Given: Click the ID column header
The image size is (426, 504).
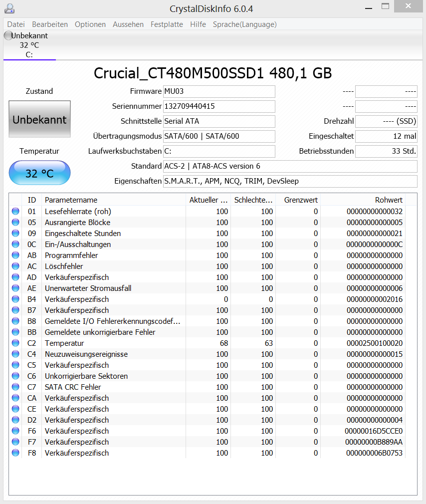Looking at the screenshot, I should [x=32, y=200].
